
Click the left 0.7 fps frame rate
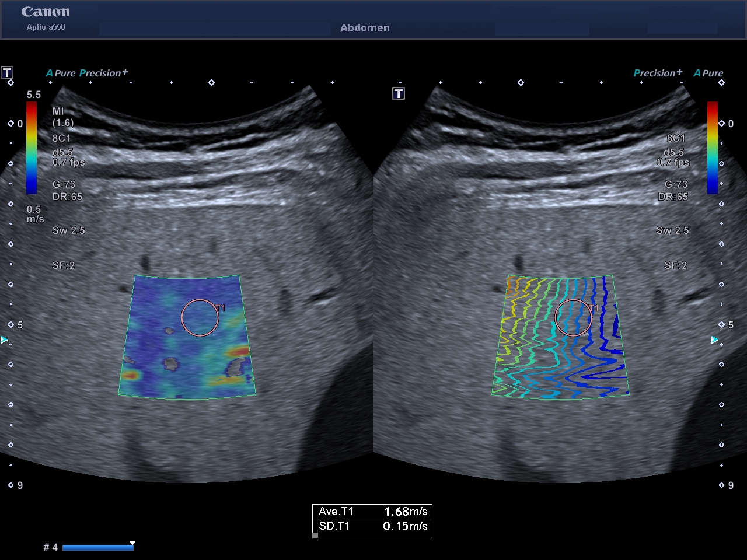[x=69, y=163]
